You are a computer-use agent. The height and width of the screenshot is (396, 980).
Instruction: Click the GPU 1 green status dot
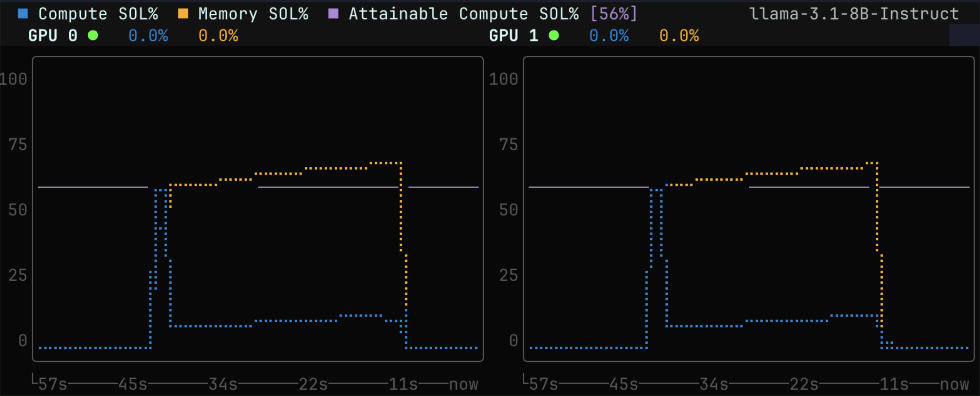pyautogui.click(x=554, y=36)
